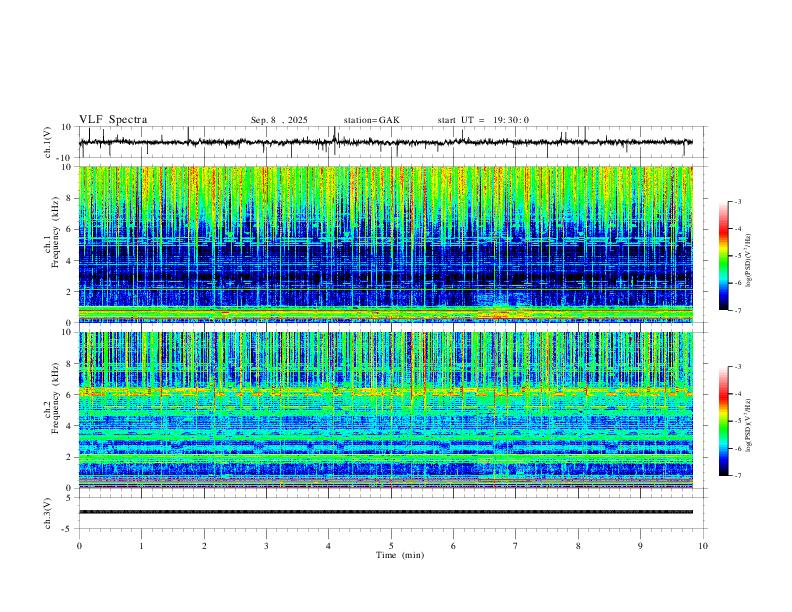
Task: Click the time axis tick label "1"
Action: (141, 546)
